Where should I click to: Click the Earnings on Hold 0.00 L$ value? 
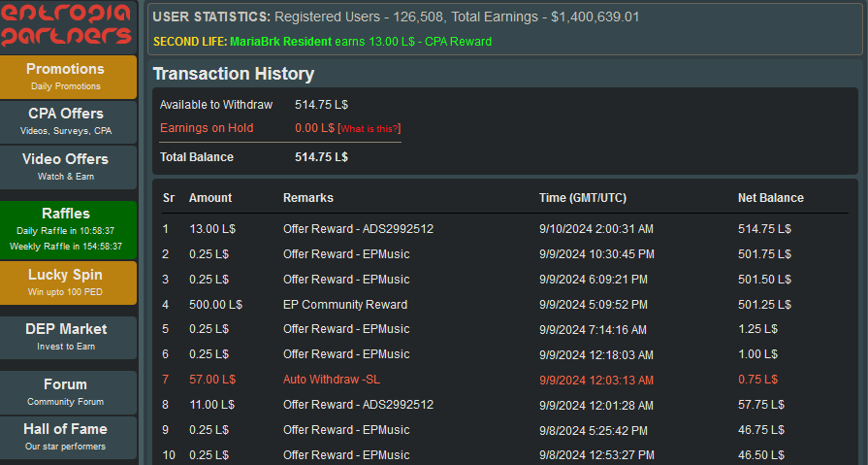pos(314,128)
